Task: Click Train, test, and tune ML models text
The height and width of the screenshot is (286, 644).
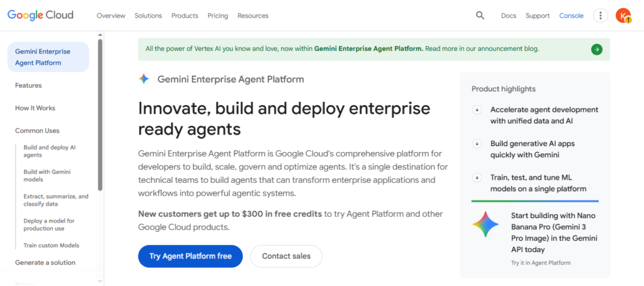Action: click(538, 184)
